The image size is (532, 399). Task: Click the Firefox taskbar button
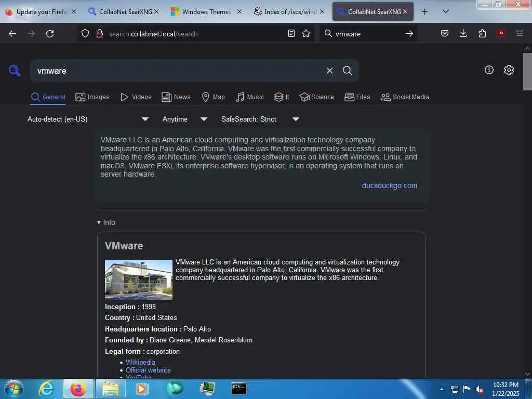tap(78, 389)
